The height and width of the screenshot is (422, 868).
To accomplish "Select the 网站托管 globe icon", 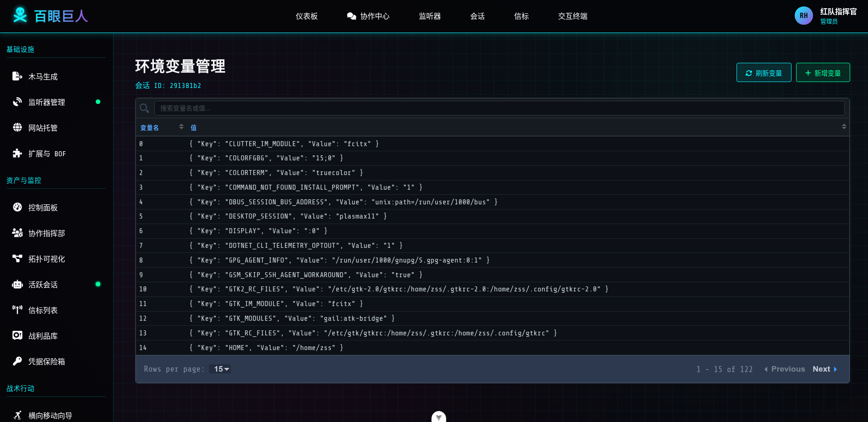I will (x=17, y=128).
